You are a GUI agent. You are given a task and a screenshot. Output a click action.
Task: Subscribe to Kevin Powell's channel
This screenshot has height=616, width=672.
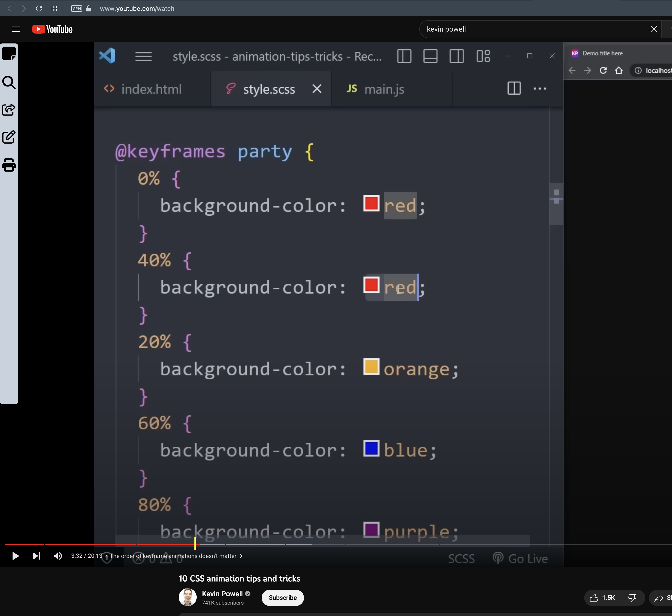coord(282,597)
